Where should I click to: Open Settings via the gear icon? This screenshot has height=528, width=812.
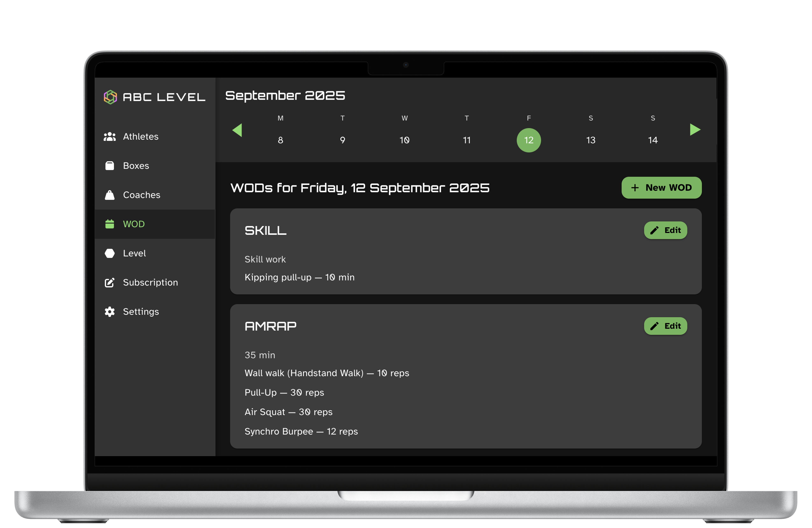point(110,312)
